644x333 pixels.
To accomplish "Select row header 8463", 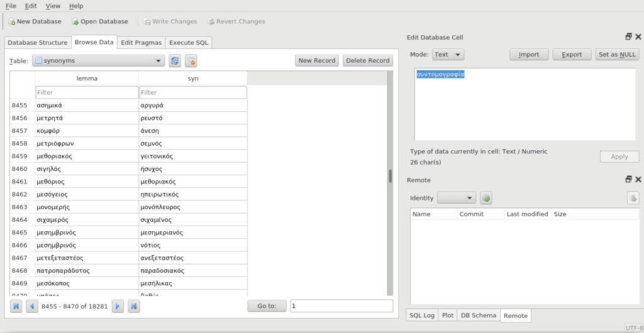I will [23, 207].
